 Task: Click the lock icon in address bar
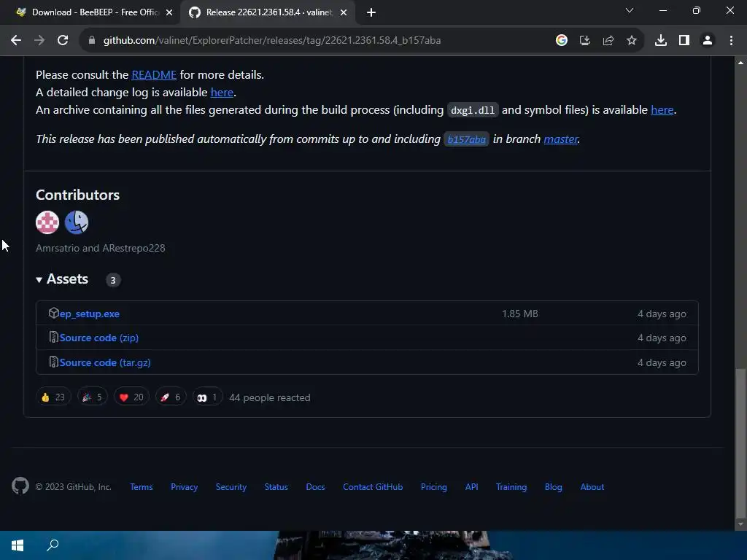point(92,41)
